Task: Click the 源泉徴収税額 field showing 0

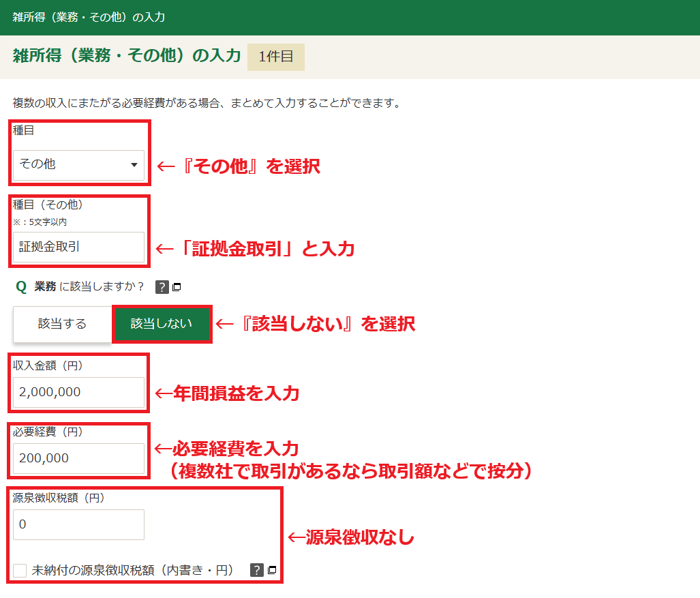Action: click(77, 524)
